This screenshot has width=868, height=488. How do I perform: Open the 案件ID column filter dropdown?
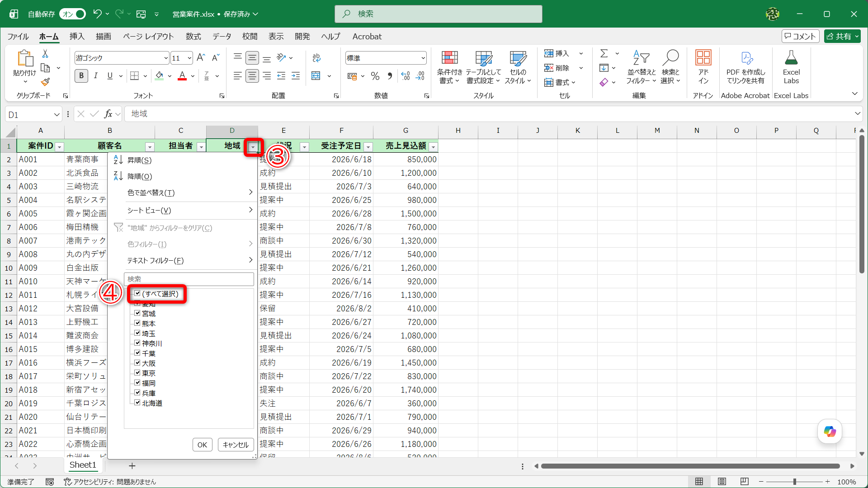pos(59,147)
